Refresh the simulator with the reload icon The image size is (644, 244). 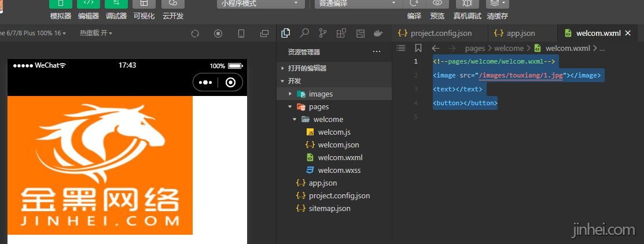pyautogui.click(x=195, y=34)
